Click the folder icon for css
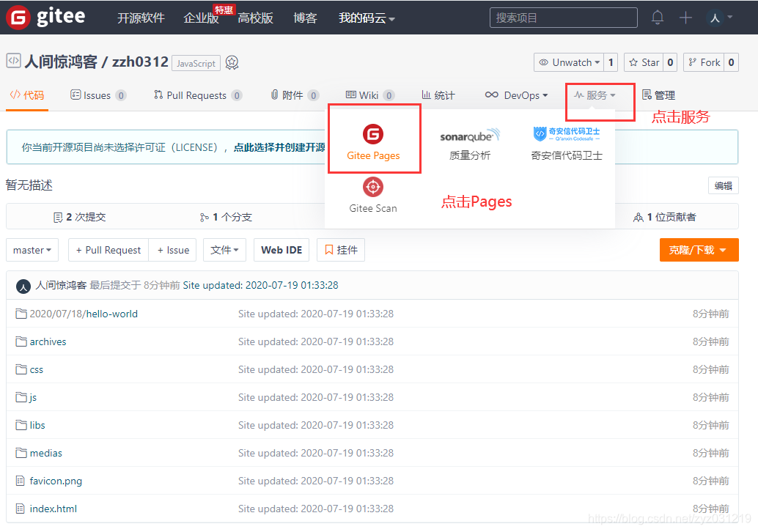The width and height of the screenshot is (758, 532). click(x=21, y=369)
